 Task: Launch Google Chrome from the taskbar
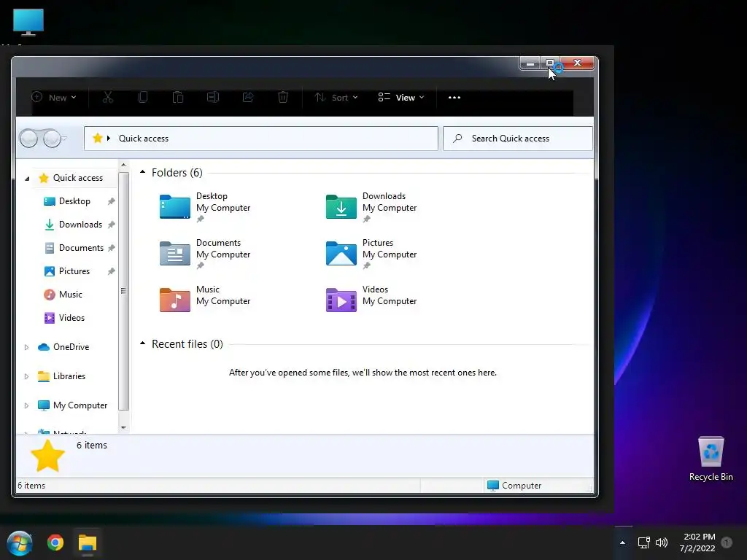click(55, 542)
